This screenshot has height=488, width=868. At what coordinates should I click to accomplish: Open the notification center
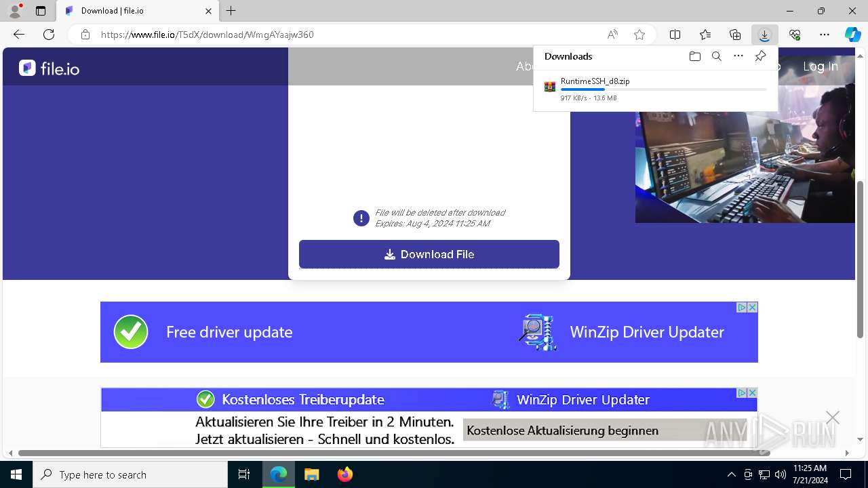tap(846, 474)
